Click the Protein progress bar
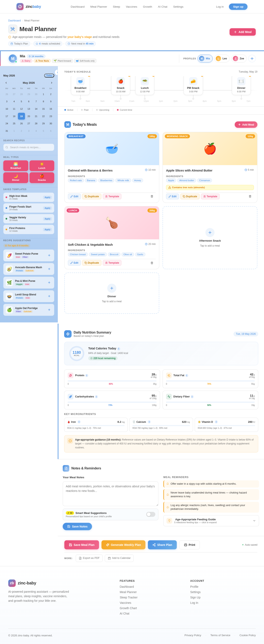 coord(112,381)
